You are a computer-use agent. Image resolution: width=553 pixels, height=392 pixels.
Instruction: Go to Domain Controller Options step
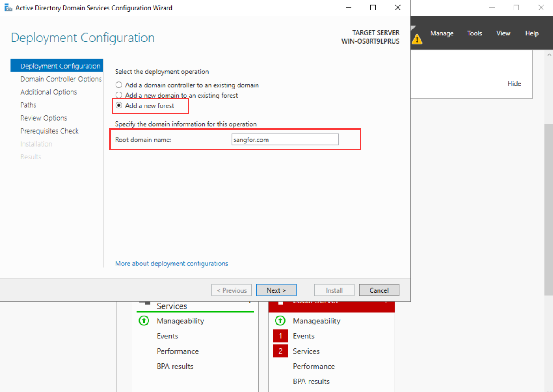(61, 79)
